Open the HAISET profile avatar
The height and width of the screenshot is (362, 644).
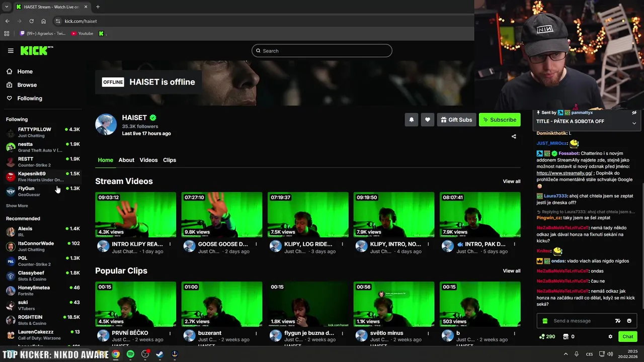[x=106, y=124]
